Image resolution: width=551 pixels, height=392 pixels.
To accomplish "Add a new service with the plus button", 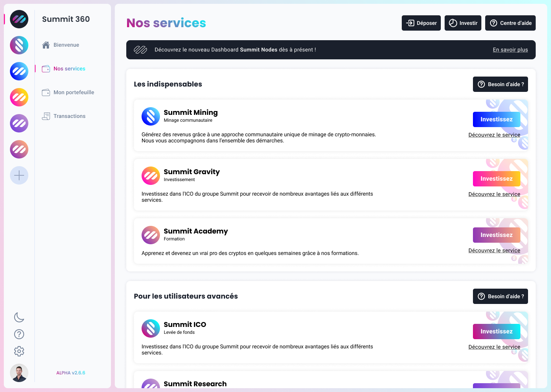I will point(19,175).
